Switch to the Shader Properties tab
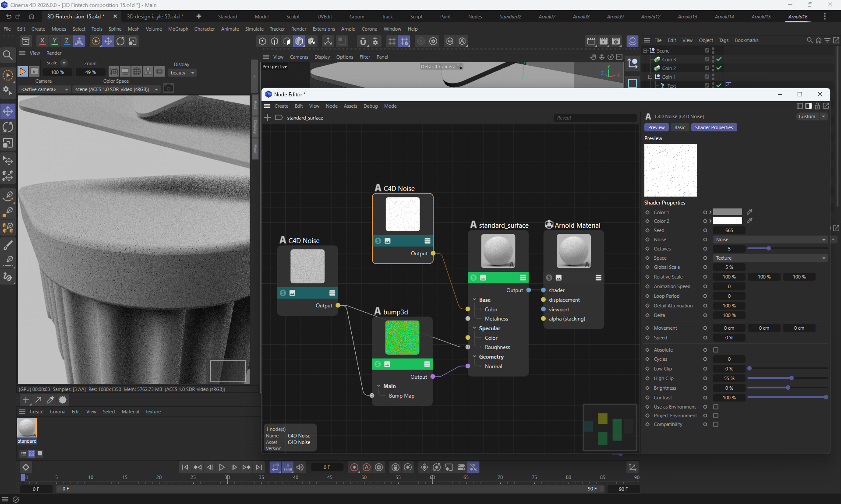Viewport: 841px width, 504px height. [714, 127]
